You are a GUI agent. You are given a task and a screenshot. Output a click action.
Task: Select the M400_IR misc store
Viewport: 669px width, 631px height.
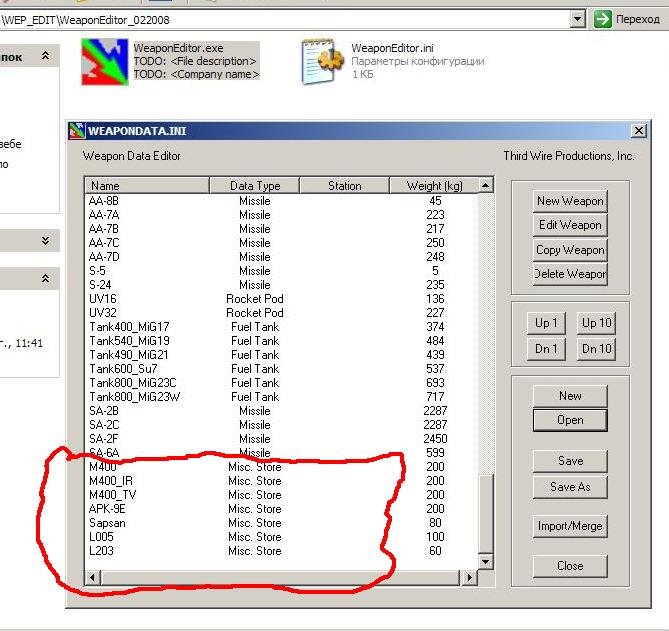pyautogui.click(x=281, y=481)
